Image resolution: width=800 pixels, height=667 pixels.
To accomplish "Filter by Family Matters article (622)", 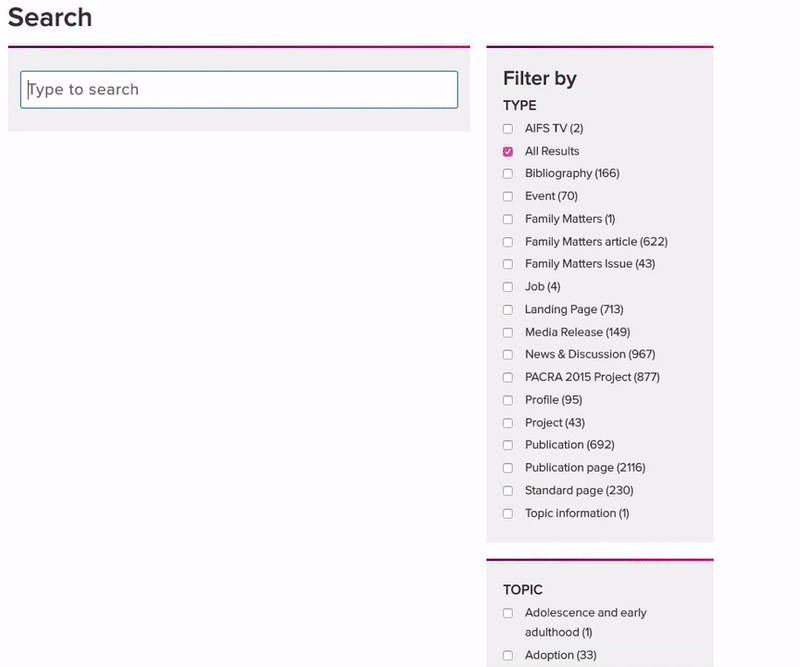I will (508, 242).
